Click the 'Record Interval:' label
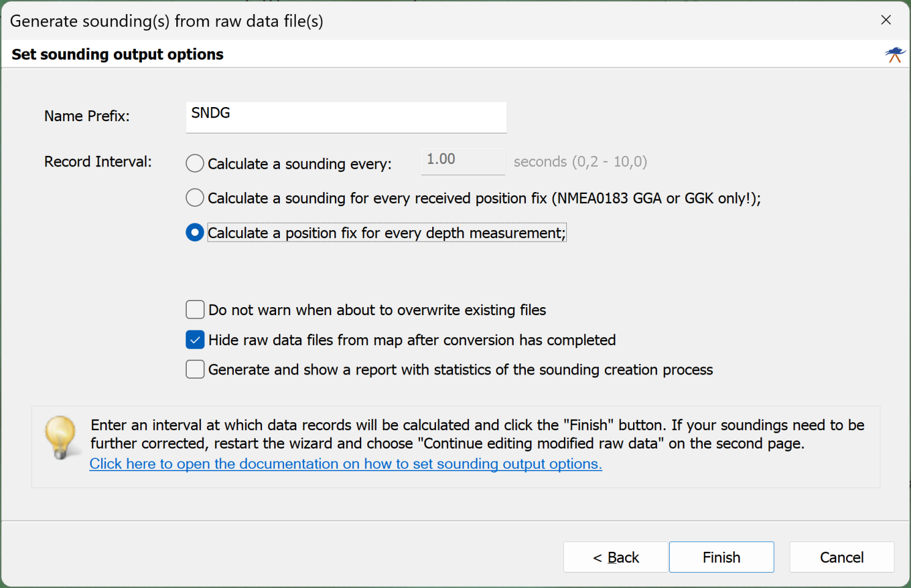Viewport: 911px width, 588px height. [x=98, y=162]
